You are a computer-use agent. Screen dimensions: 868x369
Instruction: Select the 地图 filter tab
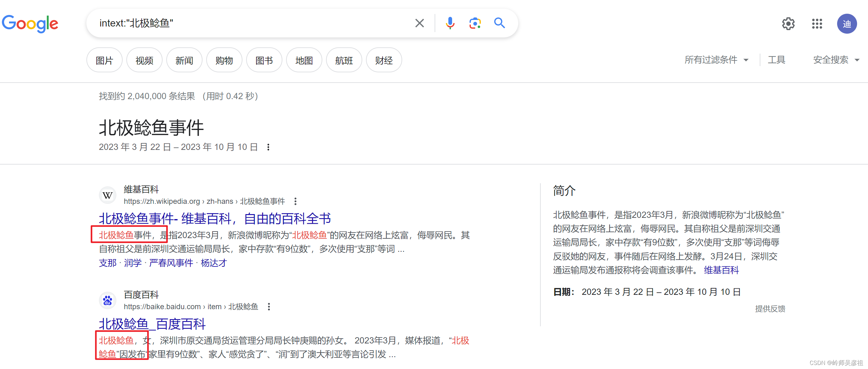click(x=304, y=60)
